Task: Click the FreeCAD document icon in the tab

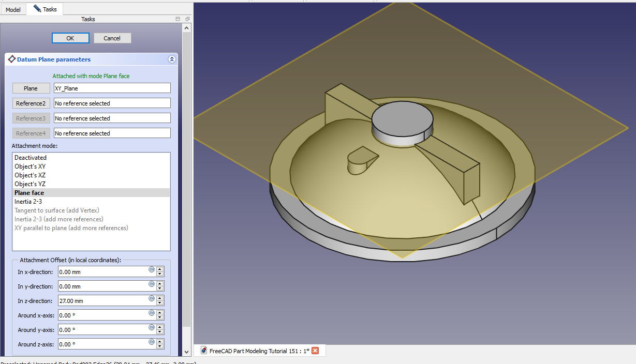Action: coord(204,351)
